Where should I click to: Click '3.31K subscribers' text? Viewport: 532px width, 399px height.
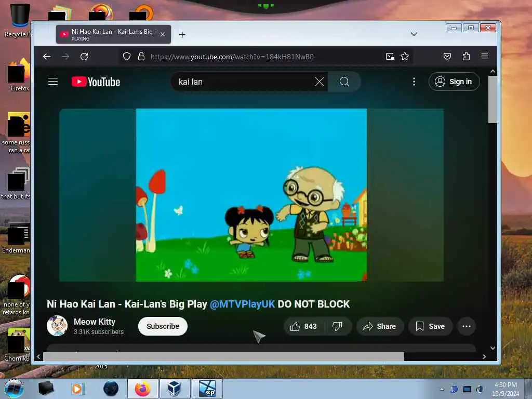pyautogui.click(x=99, y=332)
